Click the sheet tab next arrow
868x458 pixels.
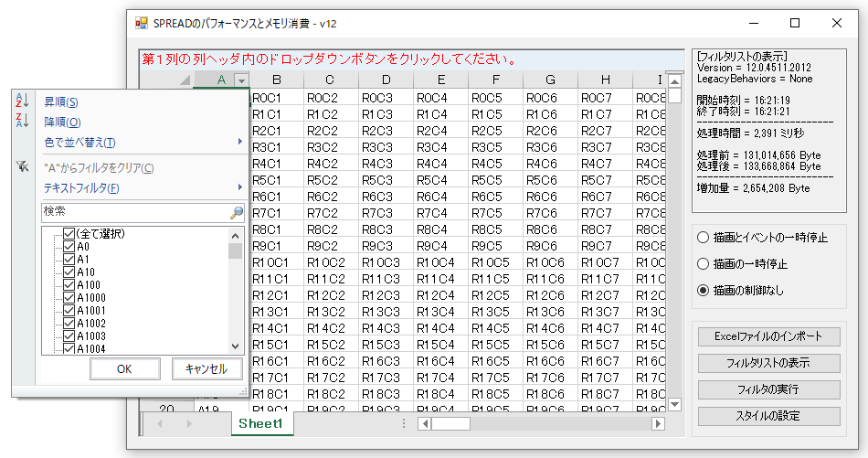(189, 423)
